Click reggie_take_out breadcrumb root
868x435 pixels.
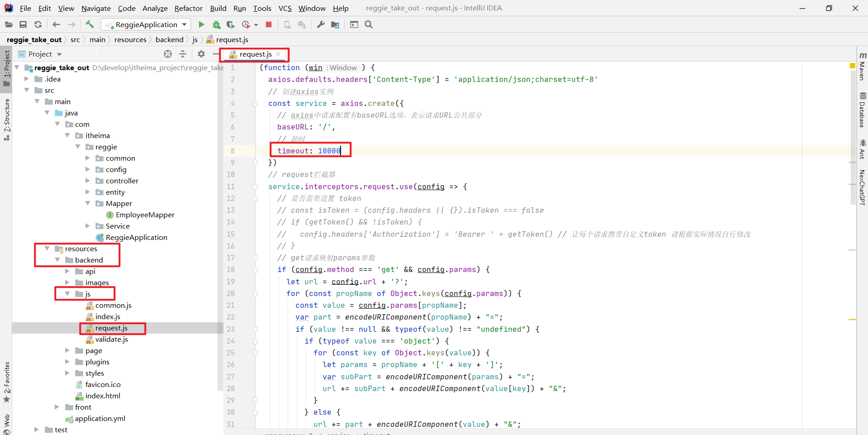tap(34, 39)
